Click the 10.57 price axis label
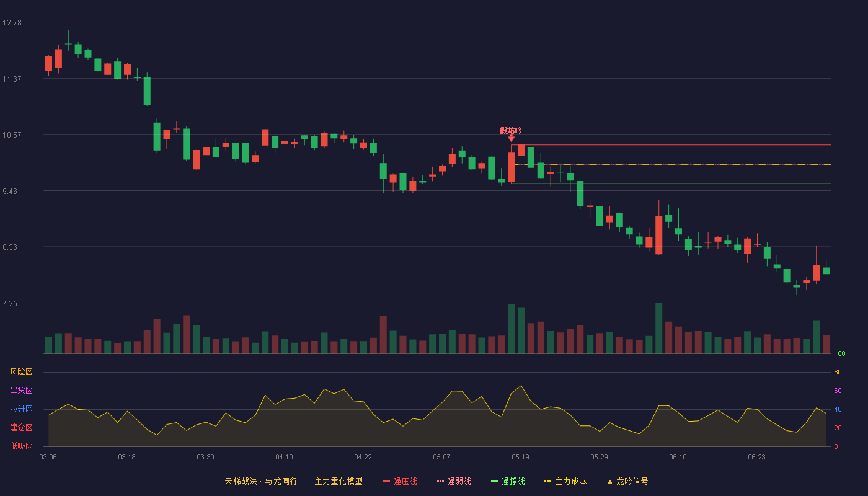This screenshot has width=868, height=496. coord(12,135)
